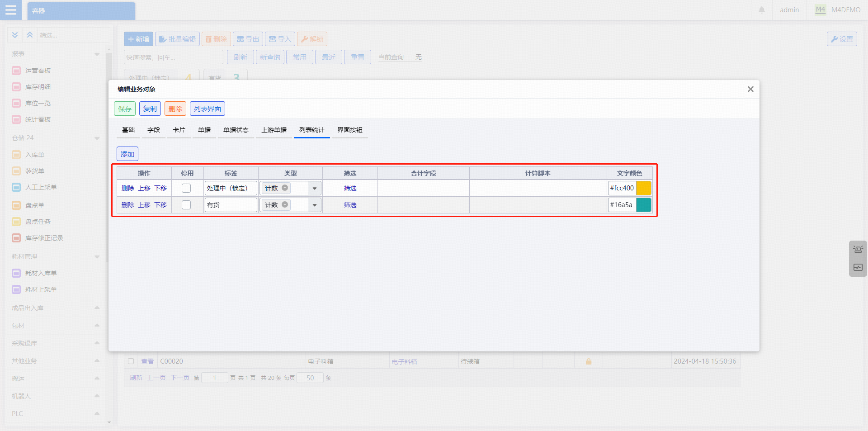Click the lock icon in C00020 row

(x=589, y=361)
